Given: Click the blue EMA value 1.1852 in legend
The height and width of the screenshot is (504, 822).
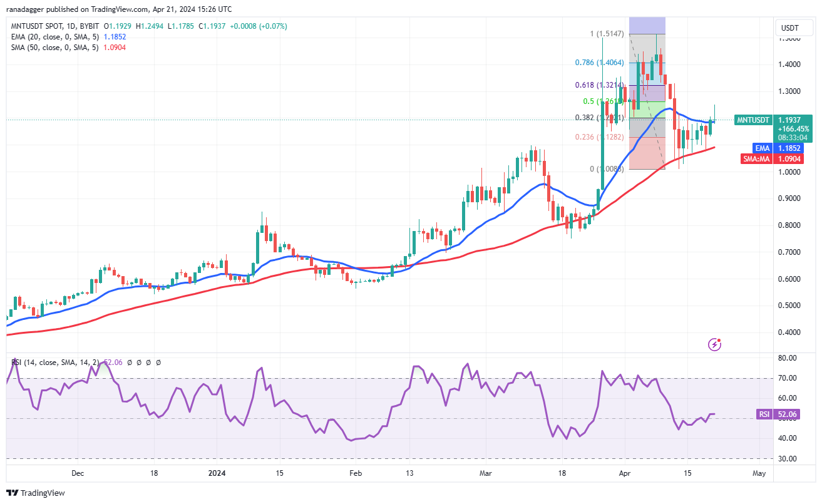Looking at the screenshot, I should 113,37.
